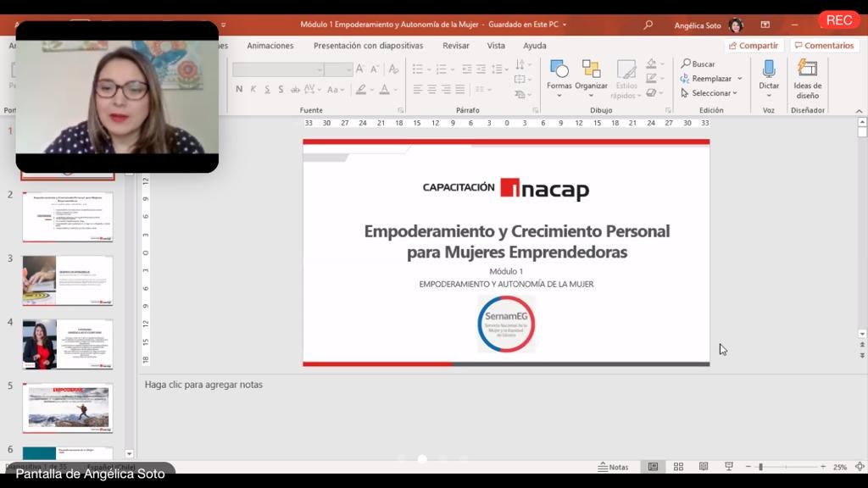Click the Compartir button
The image size is (868, 488).
pos(754,46)
